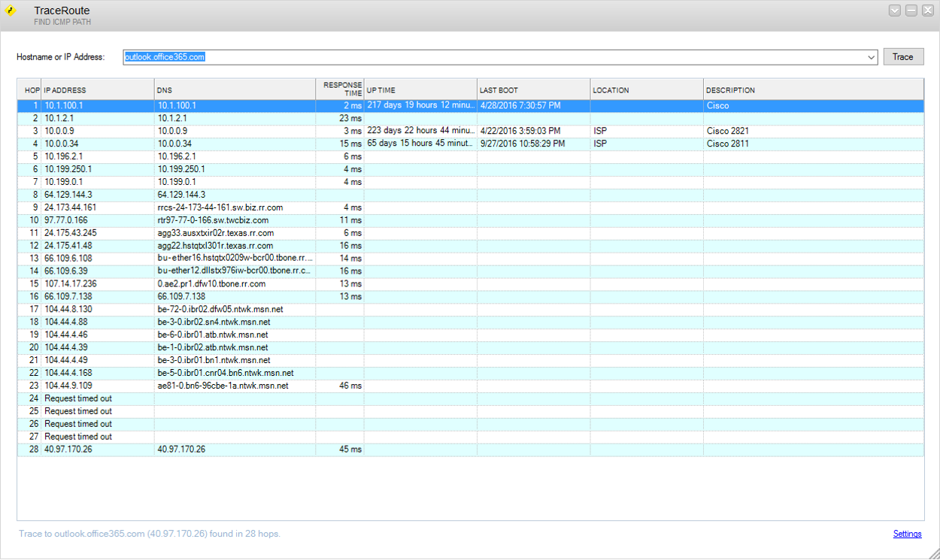Click the LAST BOOT column header
Image resolution: width=940 pixels, height=560 pixels.
point(526,90)
